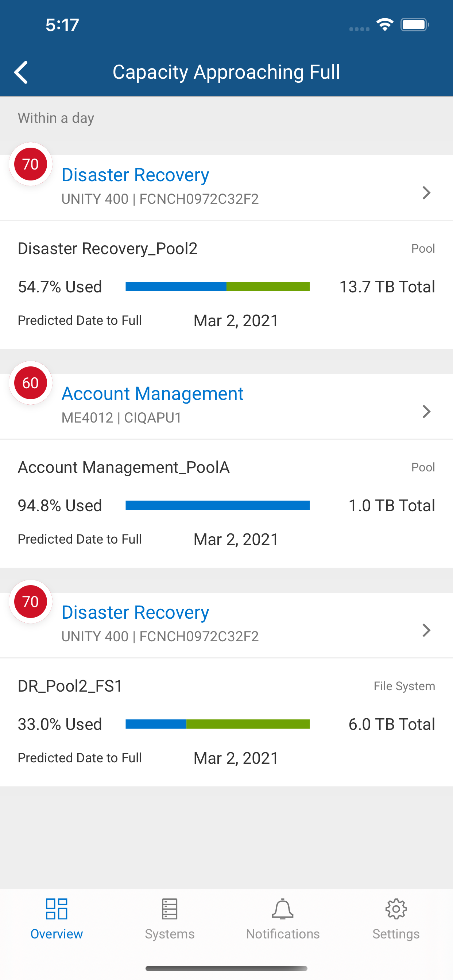Screen dimensions: 453x980
Task: Click DR_Pool2_FS1 usage bar
Action: coord(217,724)
